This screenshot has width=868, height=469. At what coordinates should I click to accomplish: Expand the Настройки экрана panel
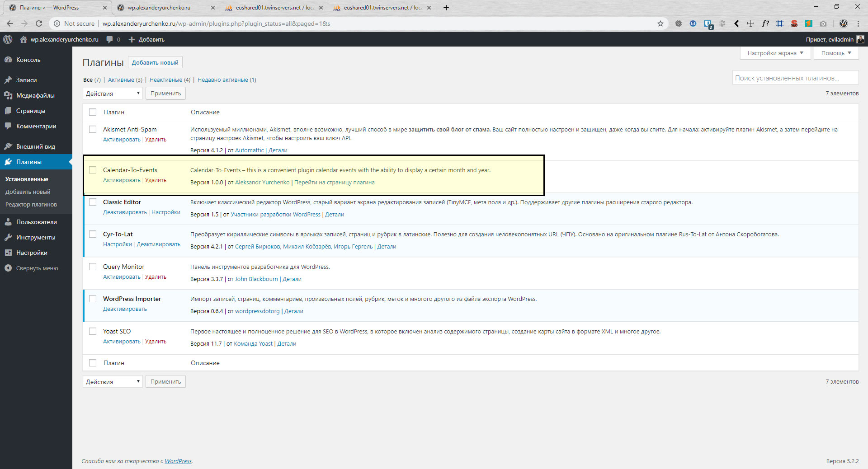pyautogui.click(x=775, y=53)
